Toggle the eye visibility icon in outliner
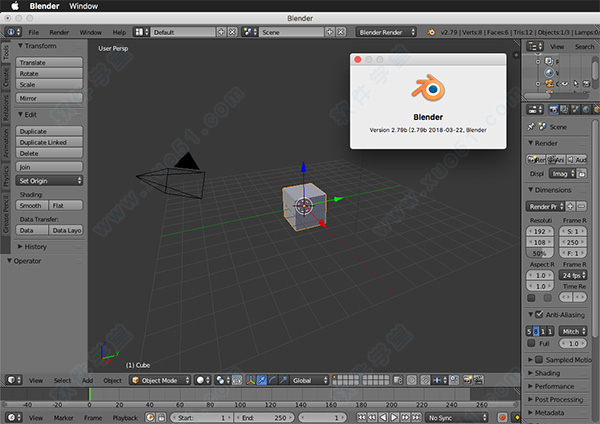The image size is (600, 424). [x=564, y=83]
